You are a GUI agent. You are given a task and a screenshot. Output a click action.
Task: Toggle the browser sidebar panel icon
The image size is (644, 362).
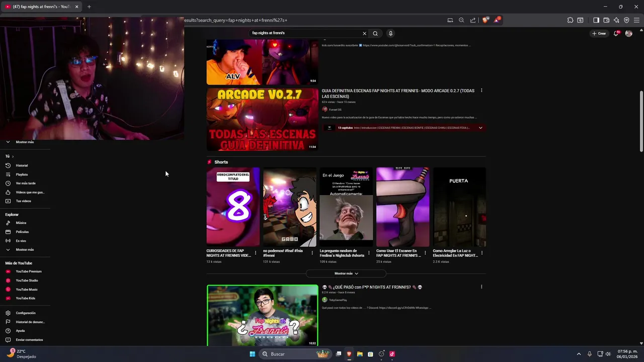[596, 20]
